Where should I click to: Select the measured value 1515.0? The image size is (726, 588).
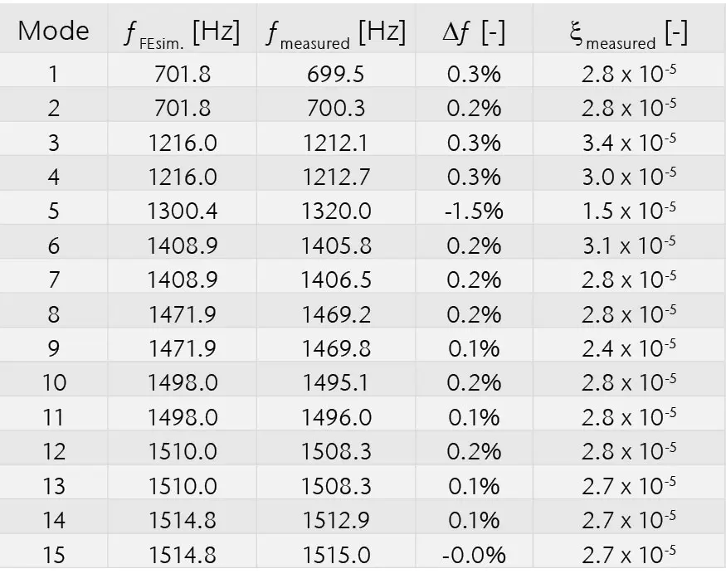(335, 554)
